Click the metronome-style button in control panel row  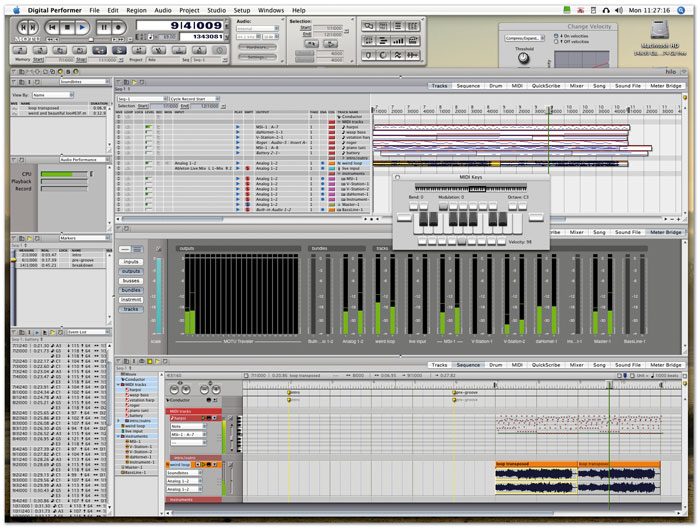tap(199, 50)
